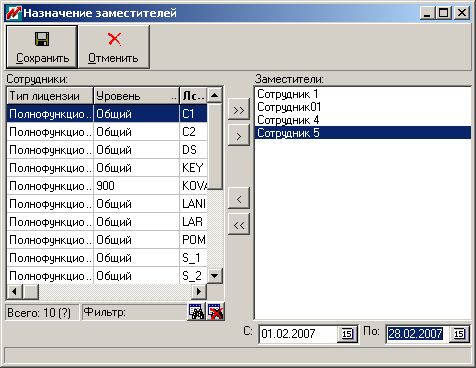
Task: Open the filter search binoculars icon
Action: tap(197, 312)
